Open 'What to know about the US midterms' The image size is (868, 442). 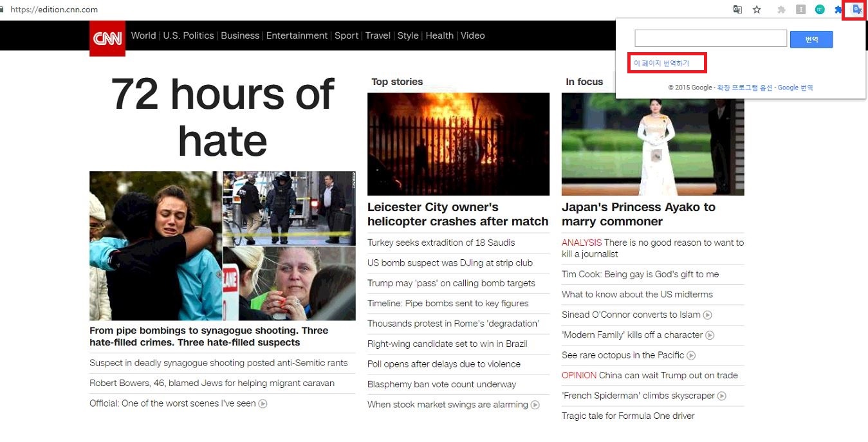coord(637,295)
